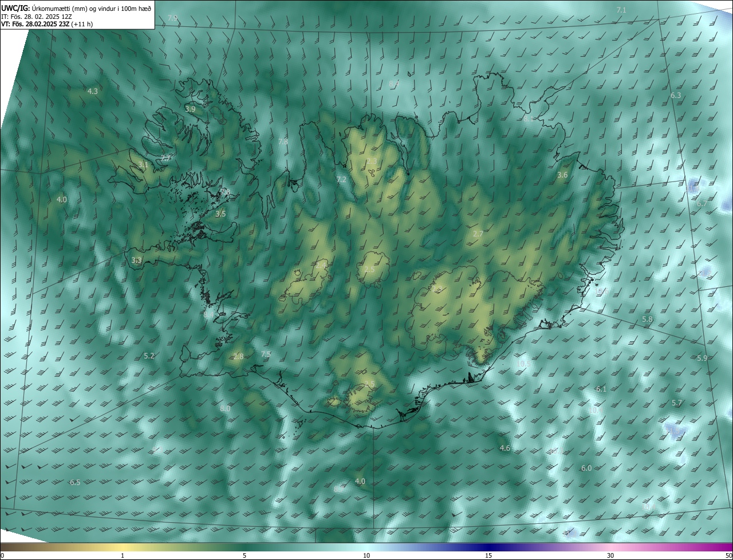The height and width of the screenshot is (560, 733).
Task: Click the map value 6.5
Action: click(75, 483)
